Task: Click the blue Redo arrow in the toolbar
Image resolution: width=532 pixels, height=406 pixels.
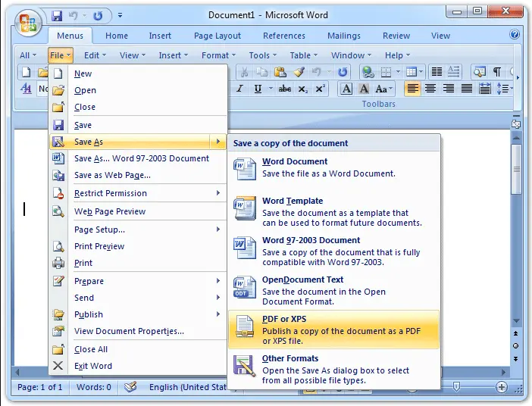Action: [343, 72]
